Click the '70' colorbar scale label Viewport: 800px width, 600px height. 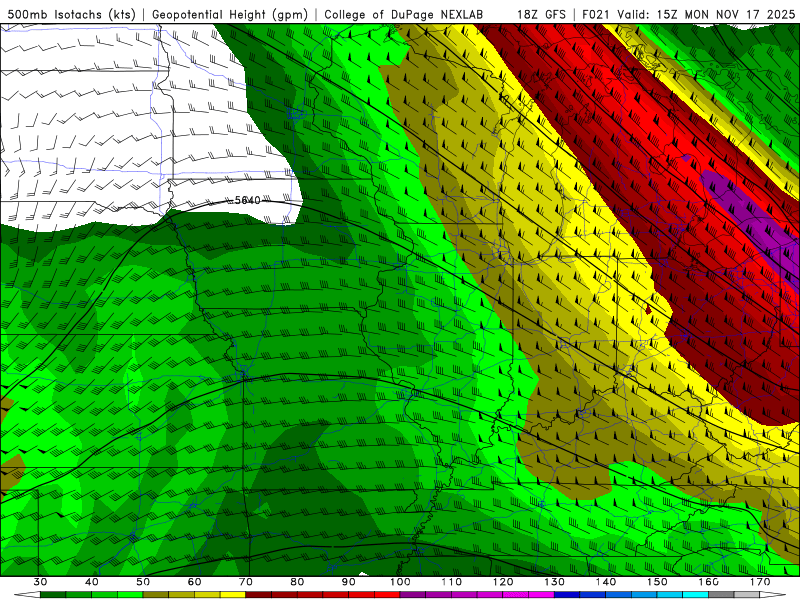(246, 582)
